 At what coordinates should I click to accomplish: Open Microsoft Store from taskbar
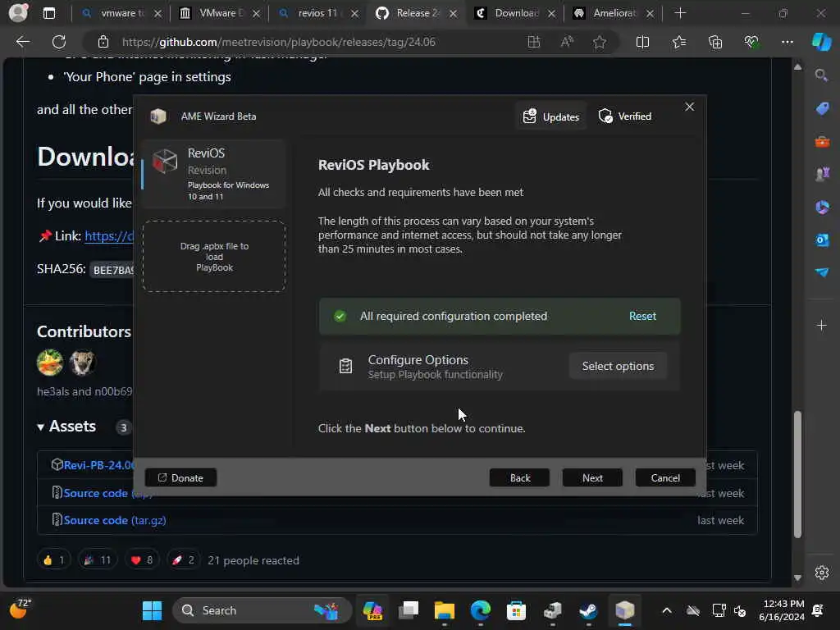(x=516, y=610)
